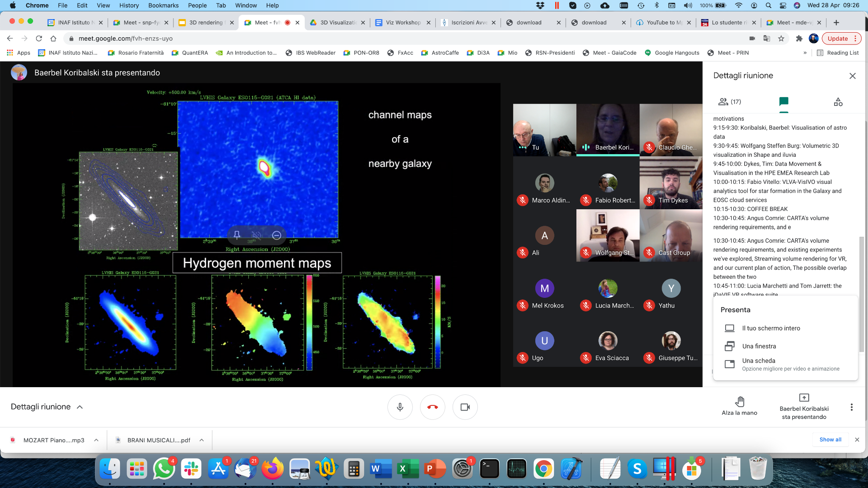Select Baerbel Koribalski video tile

[608, 130]
